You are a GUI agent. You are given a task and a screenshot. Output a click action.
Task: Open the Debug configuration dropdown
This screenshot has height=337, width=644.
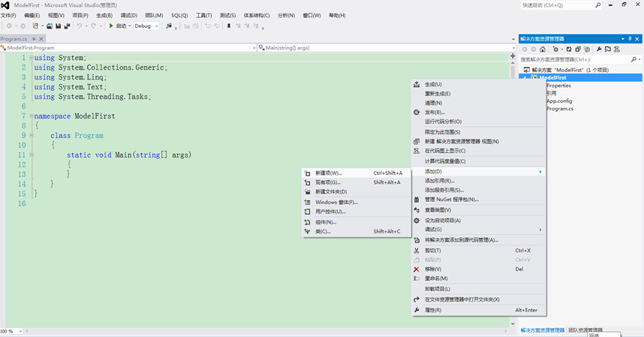coord(156,26)
